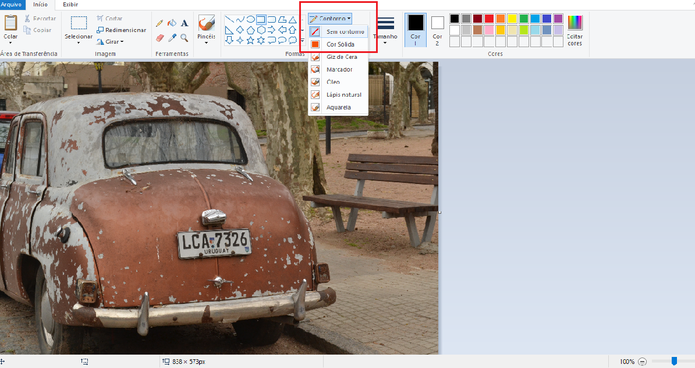Expand the Pincéis dropdown arrow
Image resolution: width=695 pixels, height=368 pixels.
pyautogui.click(x=206, y=43)
